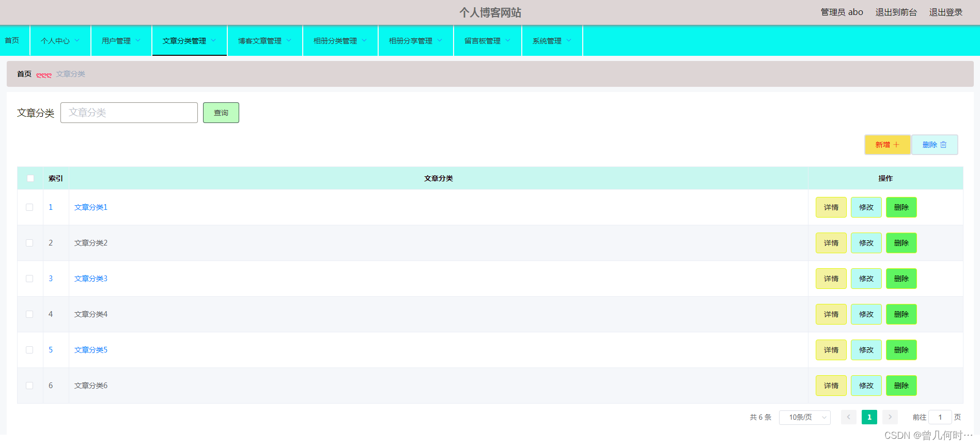This screenshot has height=445, width=980.
Task: Click 删除 for 文章分类5
Action: [x=901, y=350]
